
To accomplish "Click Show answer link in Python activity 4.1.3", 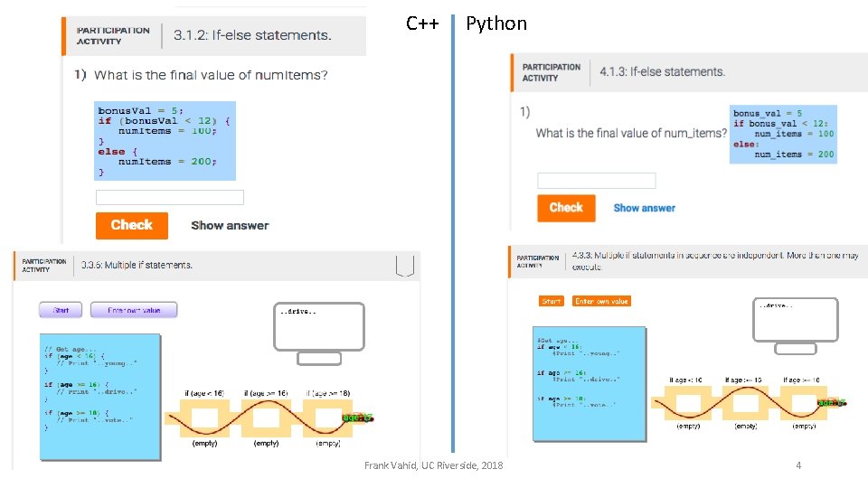I will (x=645, y=208).
